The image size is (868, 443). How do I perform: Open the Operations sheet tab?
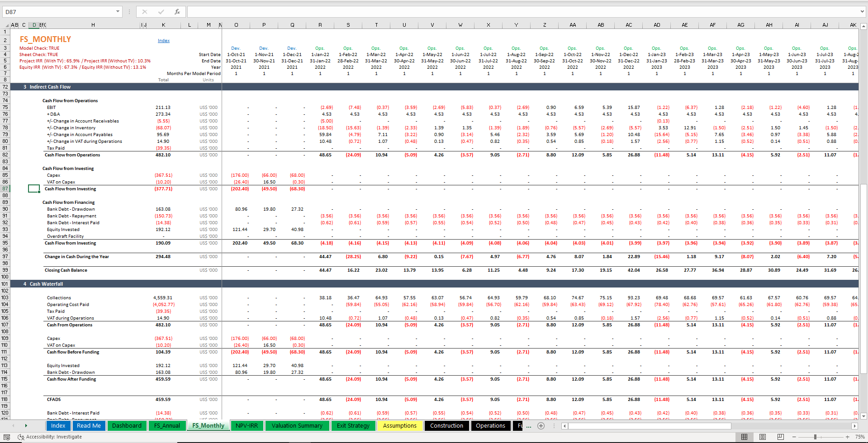(490, 426)
